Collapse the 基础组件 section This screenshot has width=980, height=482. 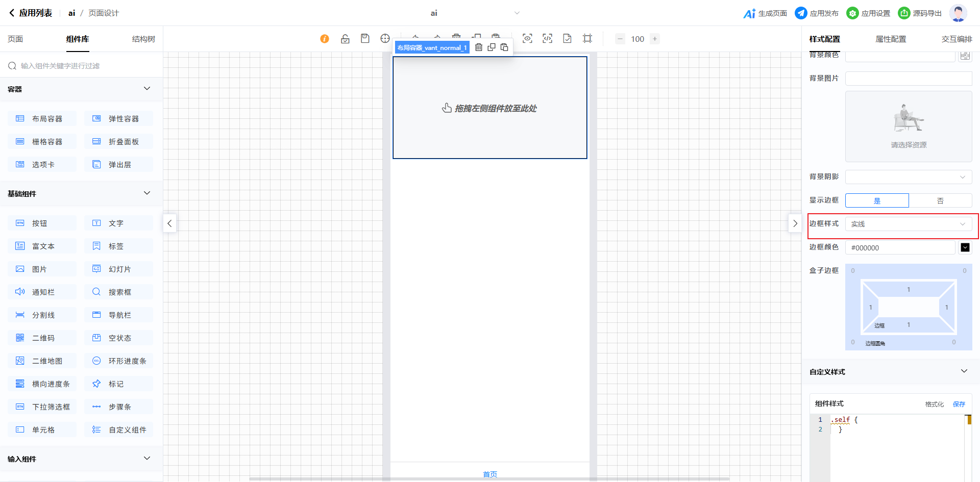coord(147,193)
